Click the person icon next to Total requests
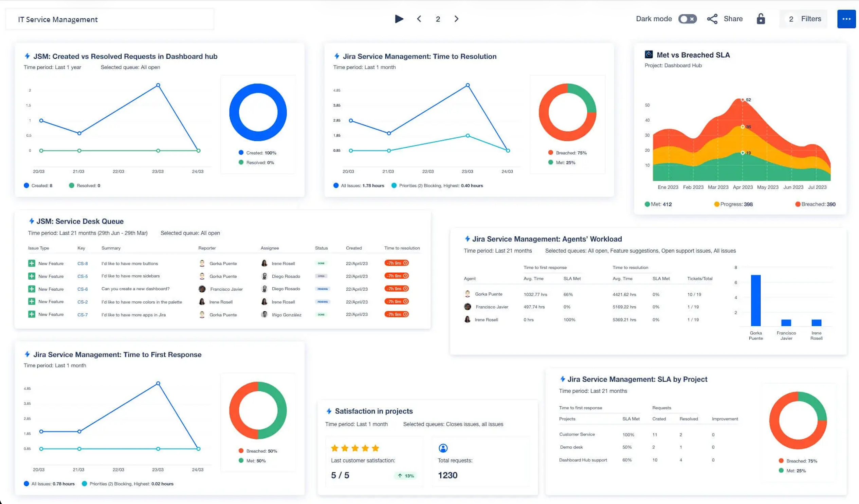The image size is (859, 504). coord(443,448)
